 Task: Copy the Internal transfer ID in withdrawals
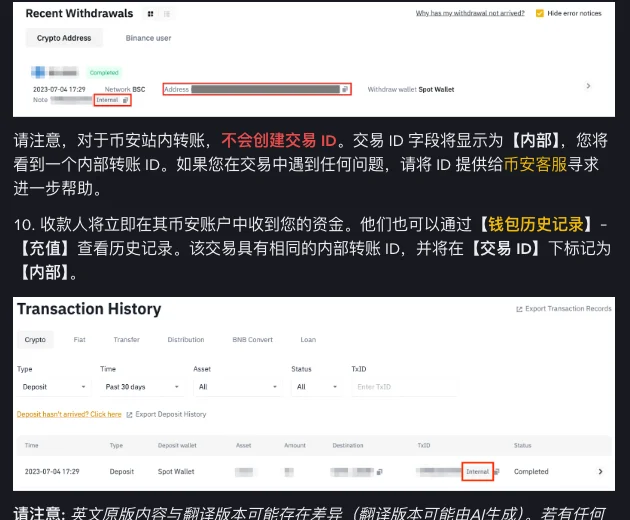[x=125, y=100]
